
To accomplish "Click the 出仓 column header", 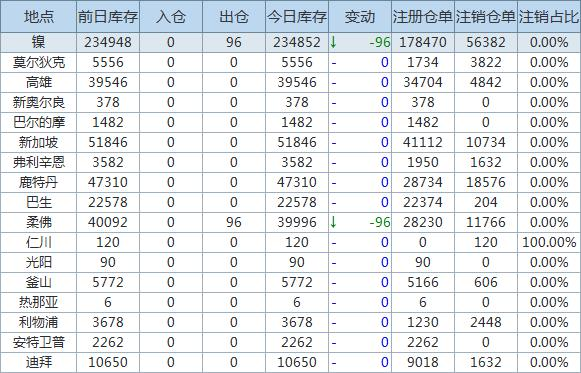I will click(234, 17).
